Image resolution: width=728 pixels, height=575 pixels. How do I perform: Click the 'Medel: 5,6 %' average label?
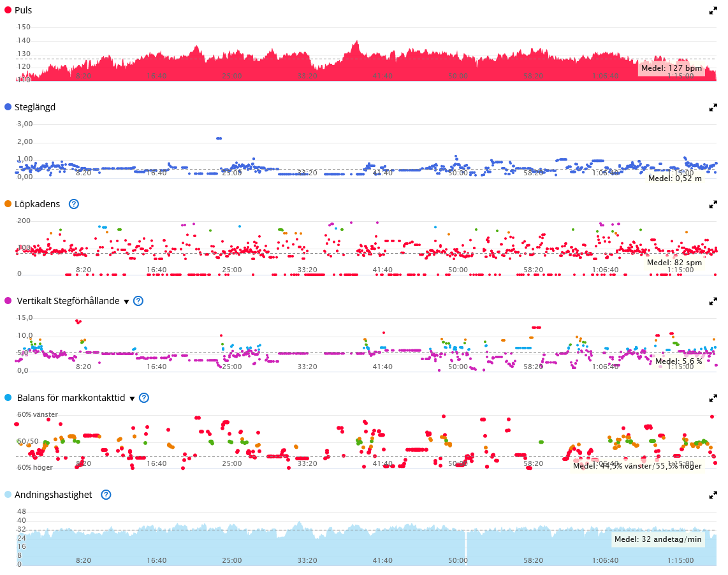pos(679,361)
